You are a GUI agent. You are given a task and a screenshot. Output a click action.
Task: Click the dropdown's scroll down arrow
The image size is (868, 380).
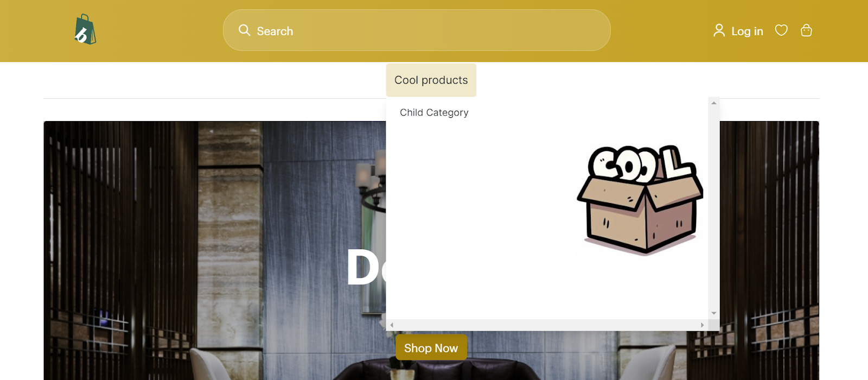tap(714, 313)
